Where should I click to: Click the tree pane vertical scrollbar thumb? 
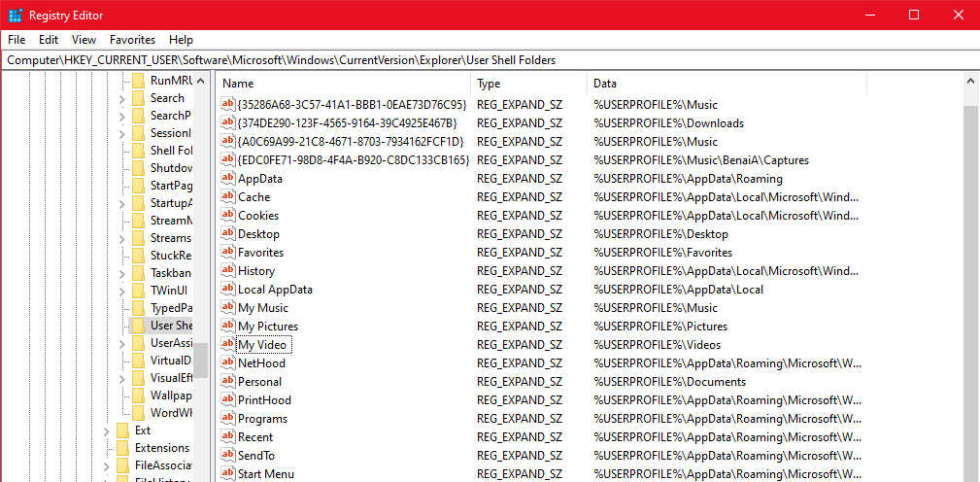point(201,361)
